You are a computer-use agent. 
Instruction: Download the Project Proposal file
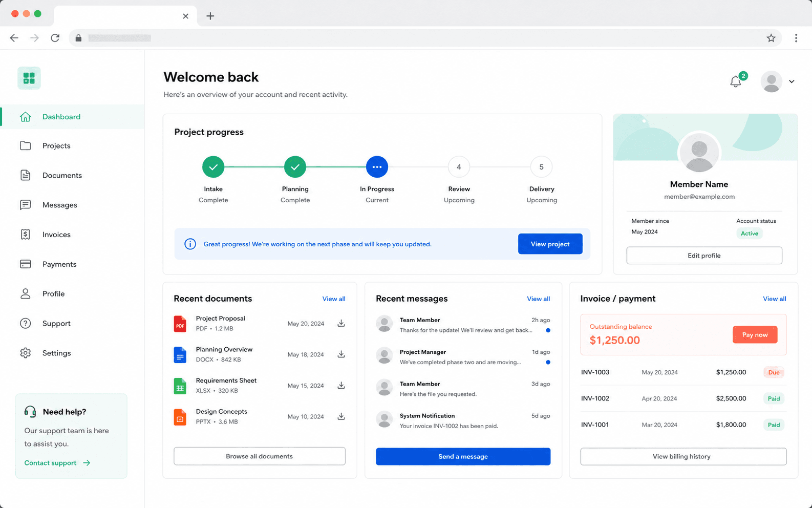[x=341, y=324]
